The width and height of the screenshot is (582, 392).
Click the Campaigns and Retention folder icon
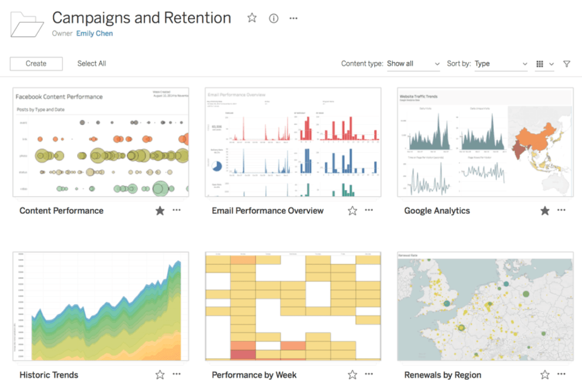[x=27, y=24]
